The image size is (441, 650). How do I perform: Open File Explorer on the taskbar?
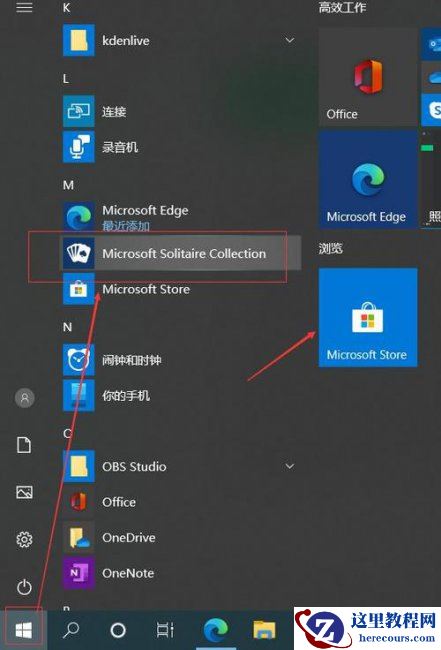point(264,630)
